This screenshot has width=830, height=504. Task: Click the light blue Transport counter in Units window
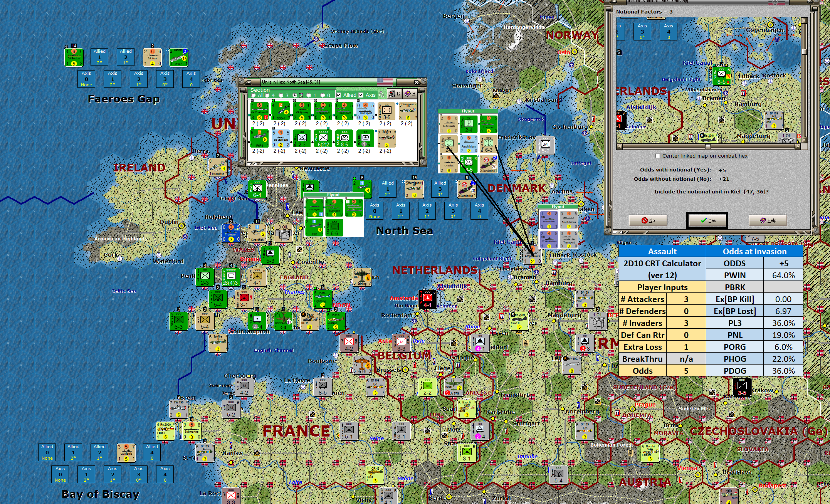pyautogui.click(x=365, y=111)
